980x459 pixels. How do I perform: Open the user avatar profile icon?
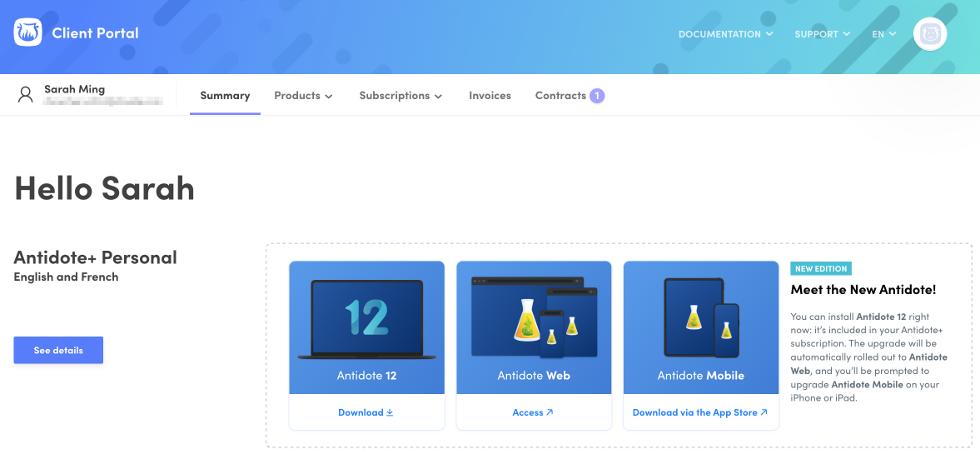click(x=929, y=34)
